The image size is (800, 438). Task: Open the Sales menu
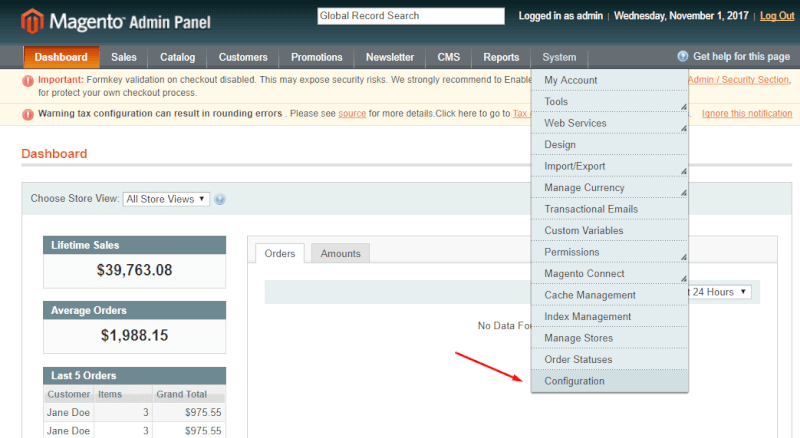pyautogui.click(x=124, y=57)
